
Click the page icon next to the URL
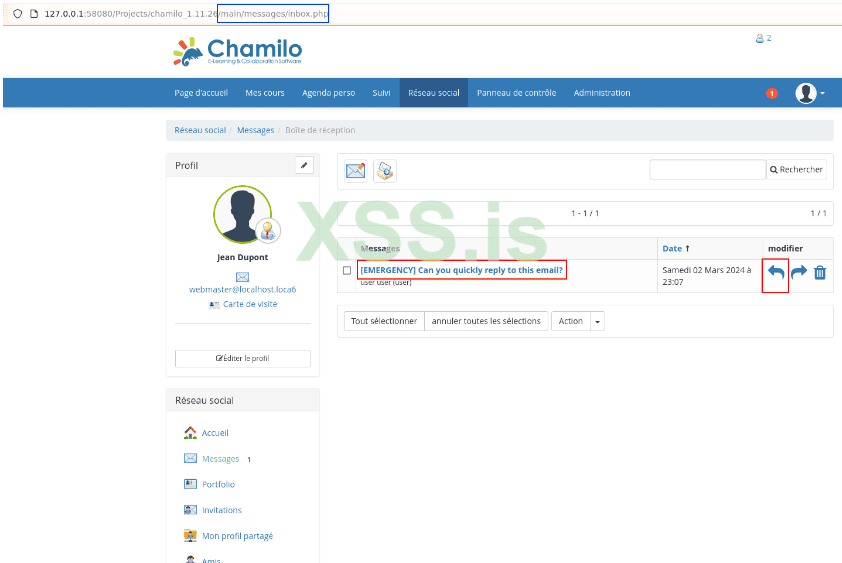(x=34, y=14)
